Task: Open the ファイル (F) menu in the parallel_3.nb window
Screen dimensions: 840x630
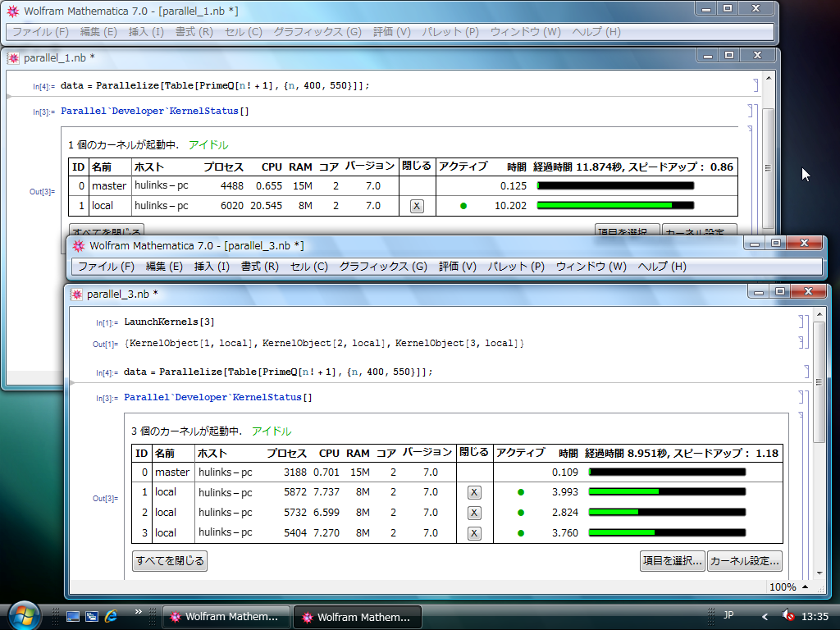Action: 106,267
